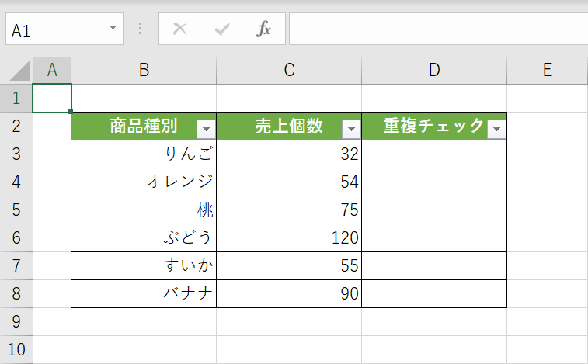Image resolution: width=588 pixels, height=364 pixels.
Task: Open the Name Box dropdown arrow
Action: [113, 29]
